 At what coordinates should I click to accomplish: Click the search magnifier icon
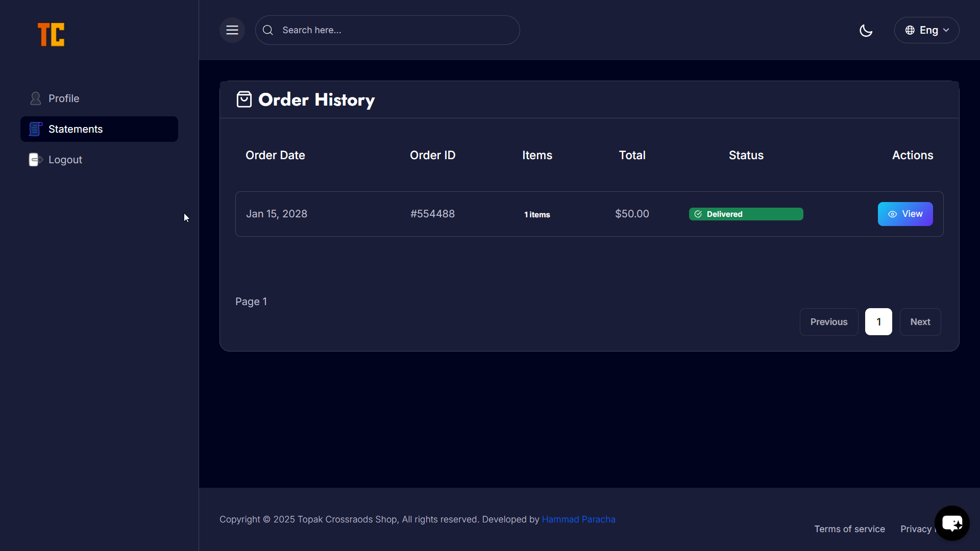(x=268, y=30)
